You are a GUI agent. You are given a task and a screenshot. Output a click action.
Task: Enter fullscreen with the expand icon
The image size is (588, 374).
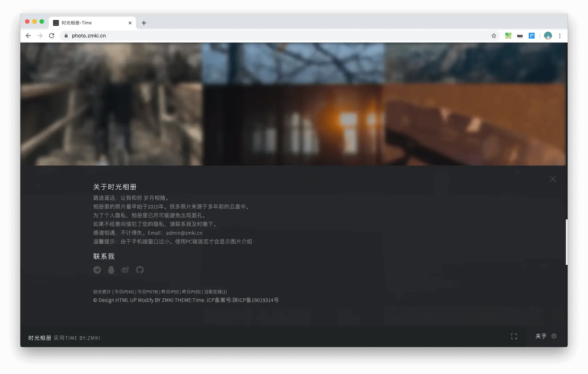coord(514,337)
